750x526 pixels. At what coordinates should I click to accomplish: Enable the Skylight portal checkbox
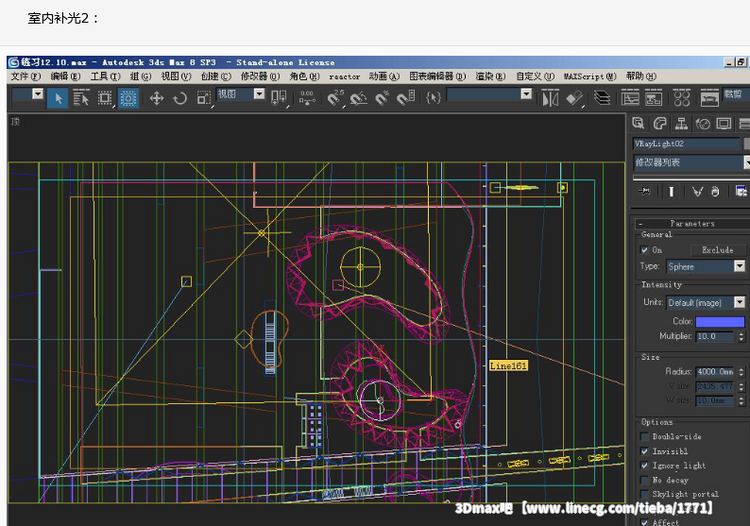[644, 494]
